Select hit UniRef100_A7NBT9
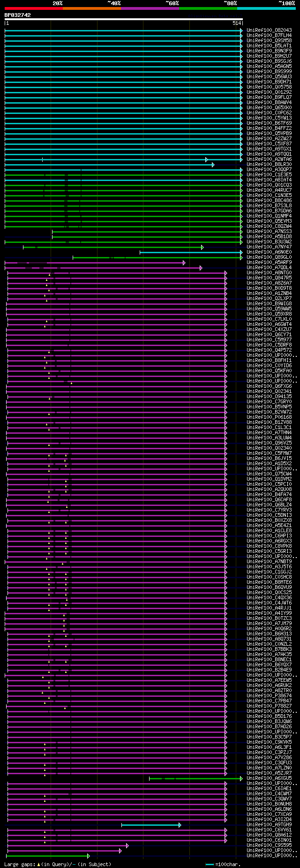300x868 pixels. 269,561
